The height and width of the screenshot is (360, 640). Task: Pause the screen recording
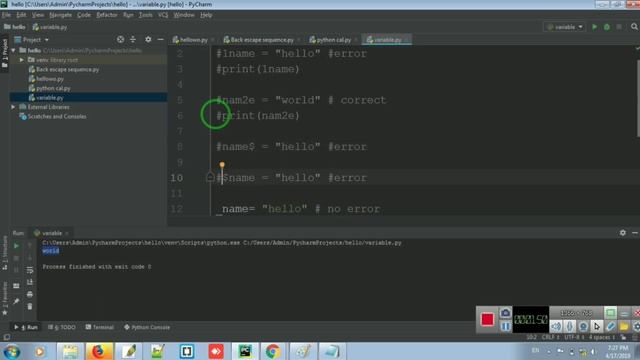tap(505, 326)
